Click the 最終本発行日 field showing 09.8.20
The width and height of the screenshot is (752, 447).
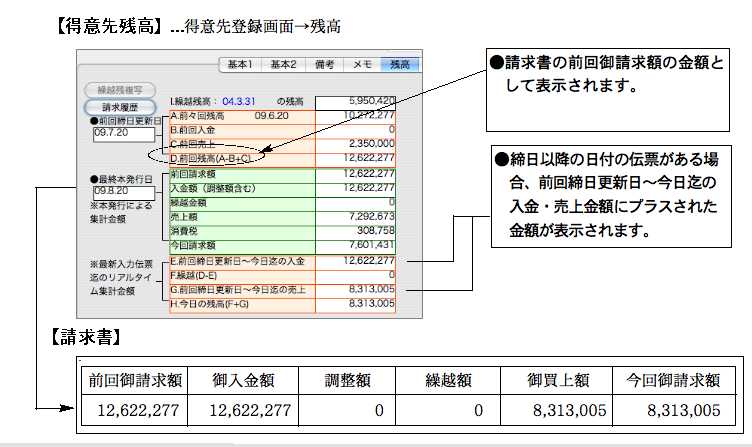(x=124, y=192)
